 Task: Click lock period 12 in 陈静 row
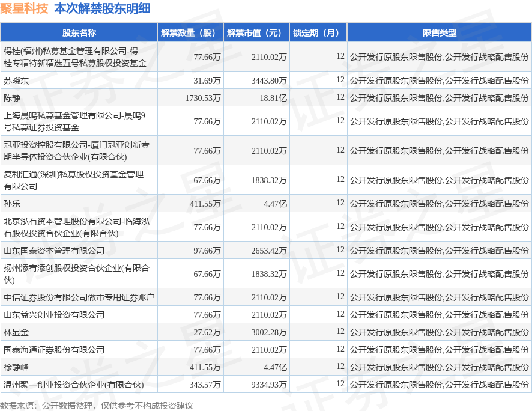point(340,97)
